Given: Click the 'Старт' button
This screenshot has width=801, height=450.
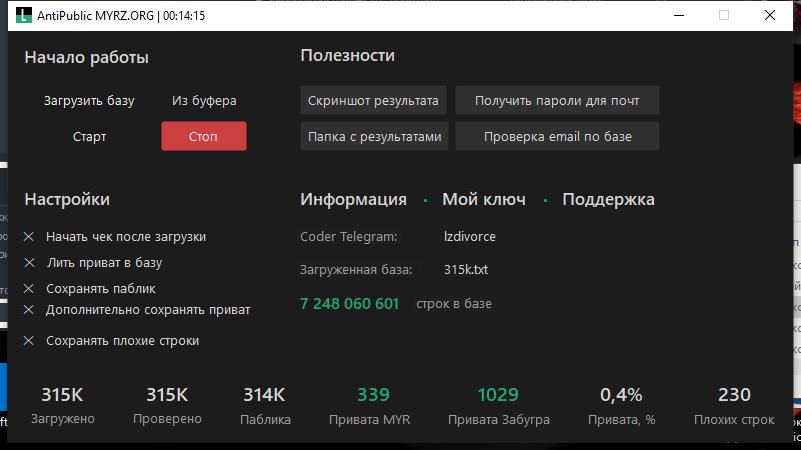Looking at the screenshot, I should [89, 137].
